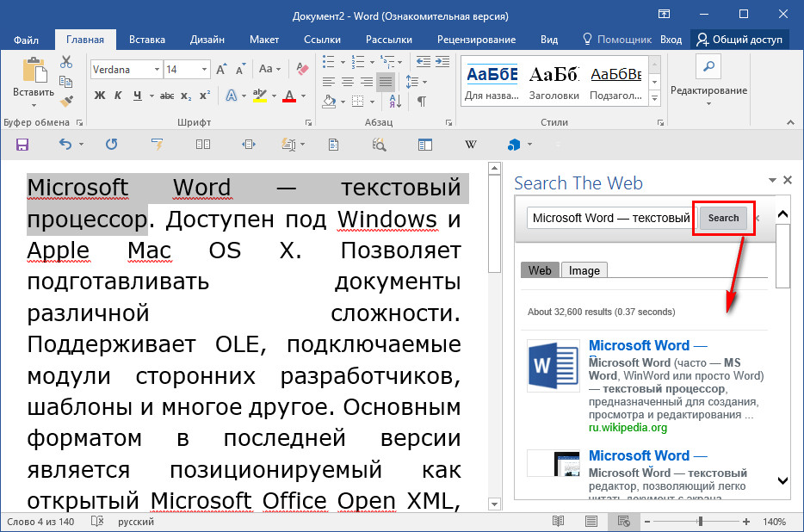Viewport: 804px width, 532px height.
Task: Align text left
Action: (x=328, y=82)
